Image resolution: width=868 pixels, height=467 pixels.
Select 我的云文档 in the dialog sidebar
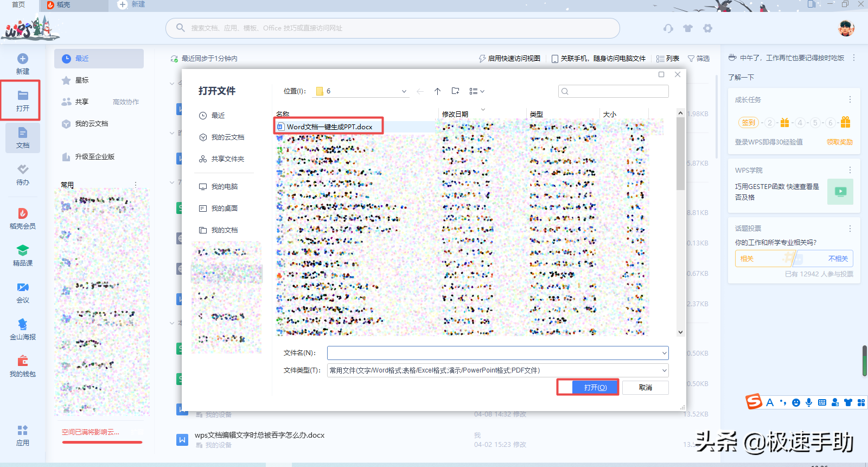click(x=222, y=137)
